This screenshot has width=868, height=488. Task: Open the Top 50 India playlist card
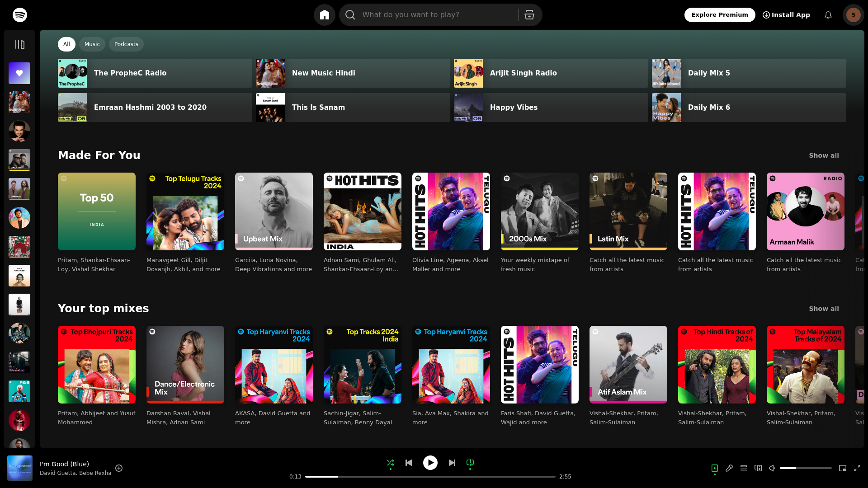coord(97,211)
